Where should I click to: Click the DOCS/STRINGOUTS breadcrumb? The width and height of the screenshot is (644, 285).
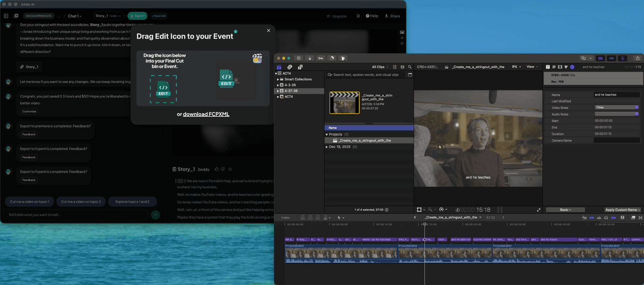(39, 16)
